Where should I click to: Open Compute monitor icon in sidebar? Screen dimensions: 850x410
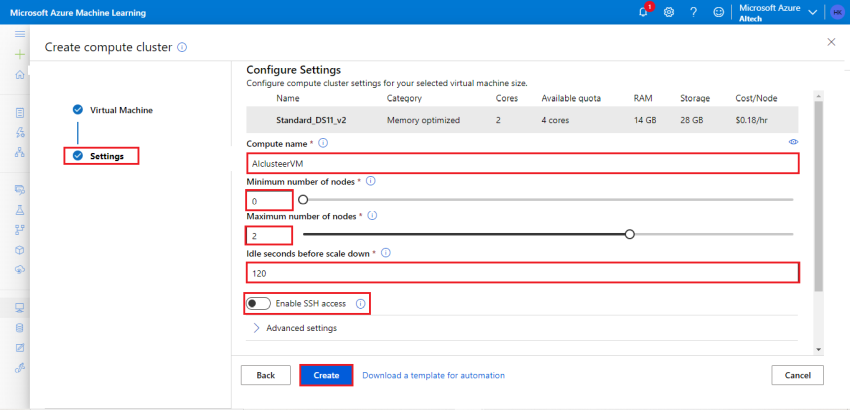pyautogui.click(x=20, y=308)
